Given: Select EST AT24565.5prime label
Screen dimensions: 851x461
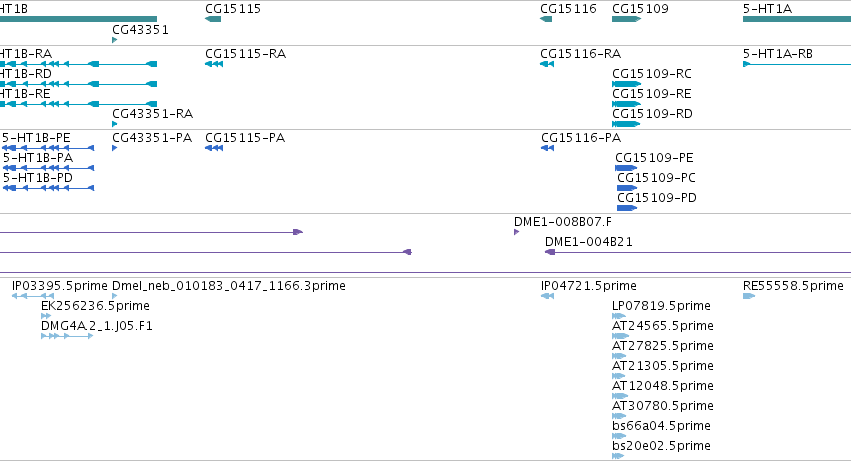Looking at the screenshot, I should click(x=663, y=326).
